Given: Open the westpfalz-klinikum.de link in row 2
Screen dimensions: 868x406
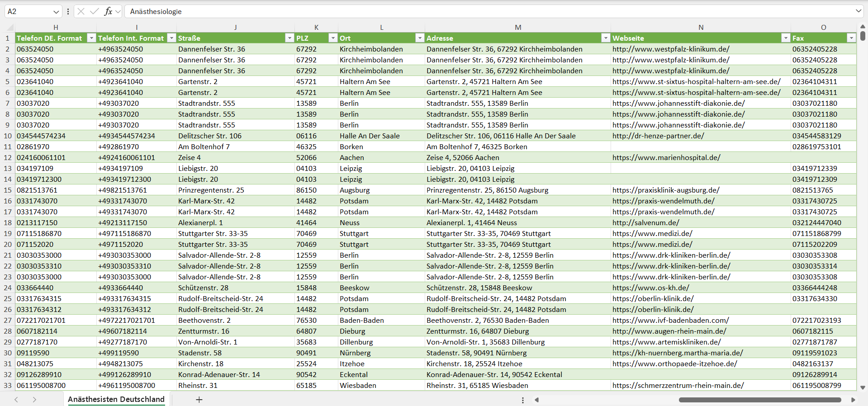Looking at the screenshot, I should coord(671,49).
